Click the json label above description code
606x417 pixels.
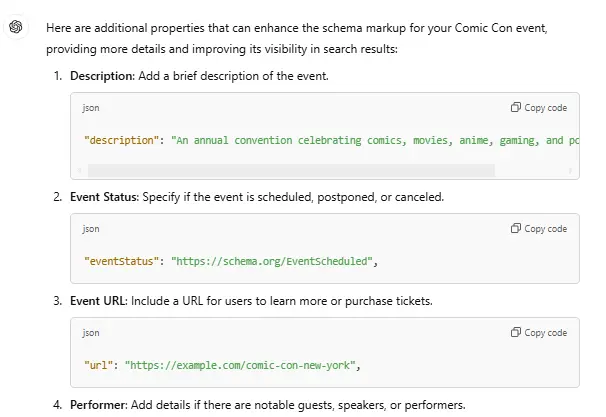(91, 108)
